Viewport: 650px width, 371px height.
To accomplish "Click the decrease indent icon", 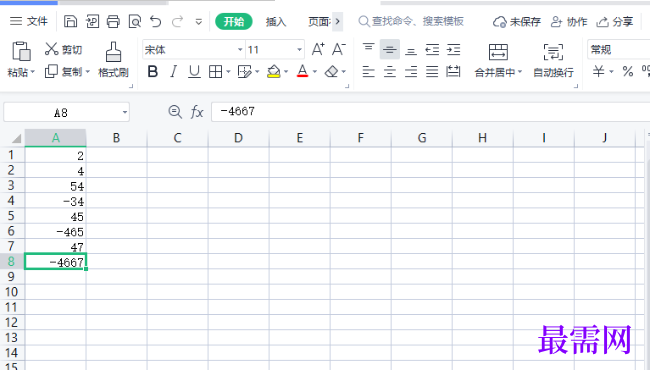I will (432, 49).
